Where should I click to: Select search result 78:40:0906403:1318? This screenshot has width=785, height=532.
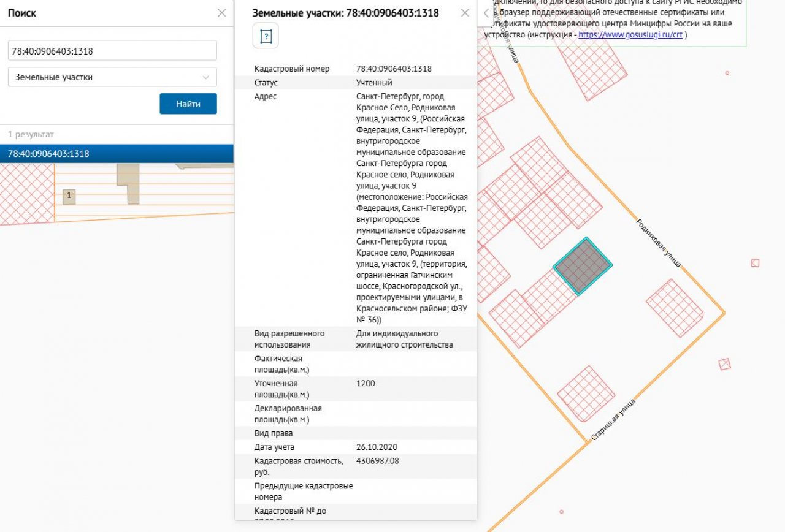(117, 154)
